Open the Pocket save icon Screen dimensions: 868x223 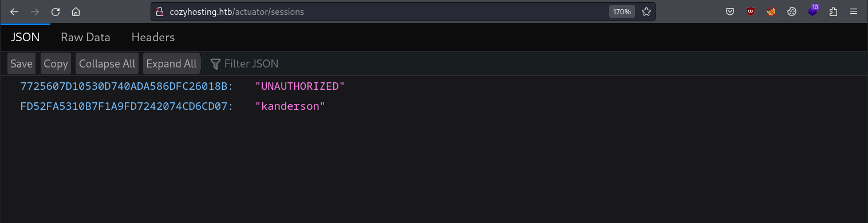click(x=730, y=11)
